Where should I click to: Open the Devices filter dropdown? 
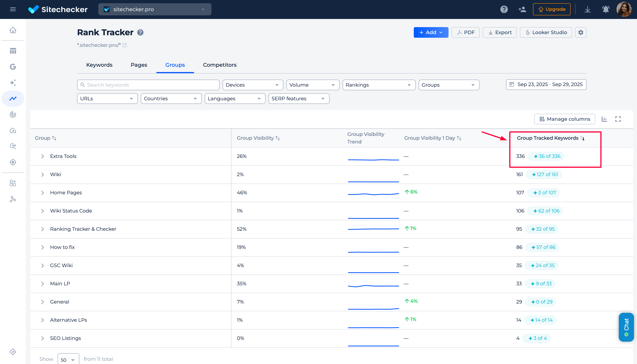253,85
